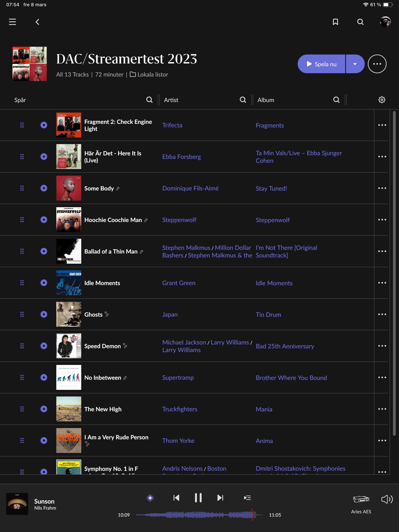
Task: Open more options for Speed Demon row
Action: click(x=382, y=346)
